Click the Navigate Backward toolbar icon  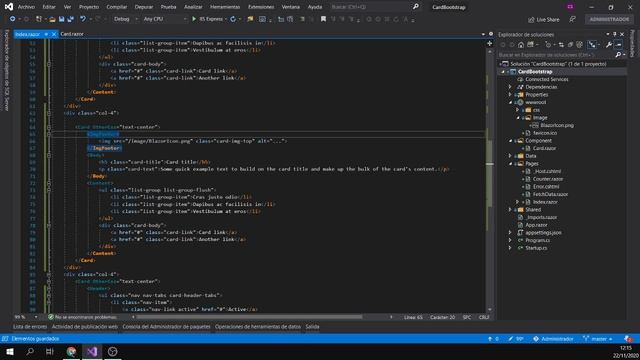[12, 19]
